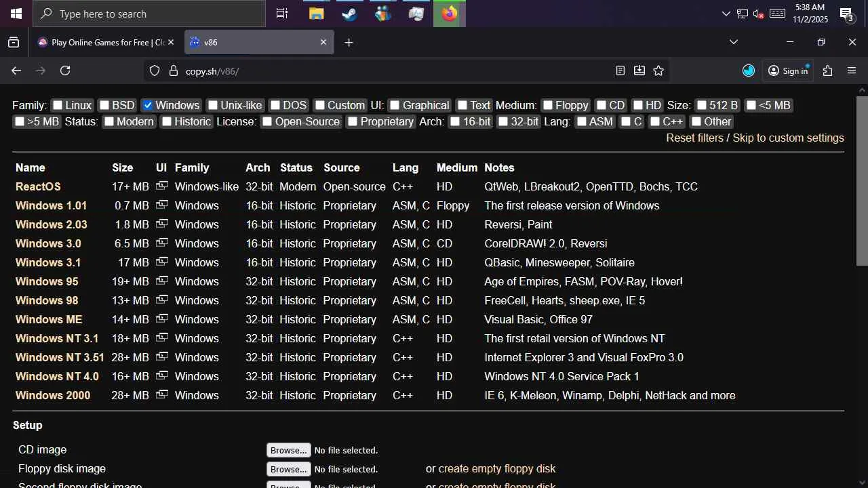
Task: Click the UI icon in the Windows ME row
Action: (161, 319)
